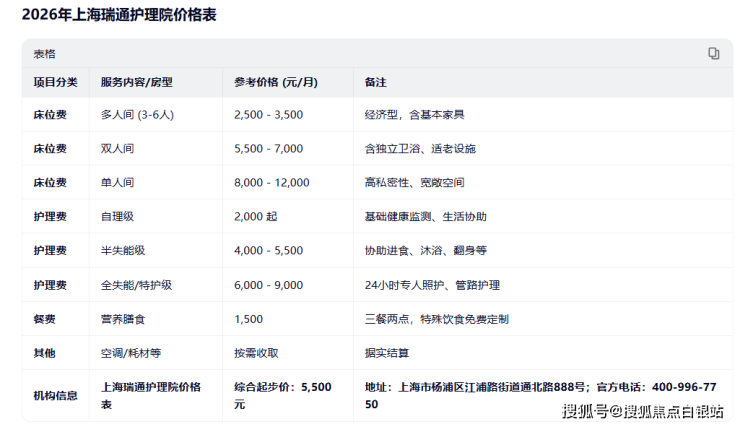Select the 半失能级 cell

pyautogui.click(x=123, y=251)
